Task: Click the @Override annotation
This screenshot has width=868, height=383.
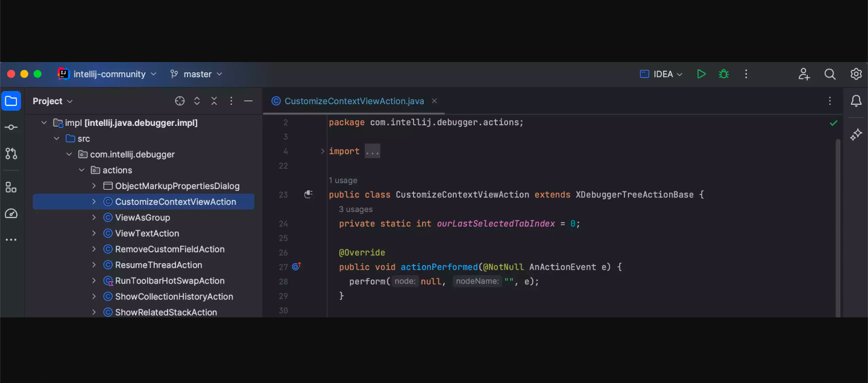Action: [x=362, y=252]
